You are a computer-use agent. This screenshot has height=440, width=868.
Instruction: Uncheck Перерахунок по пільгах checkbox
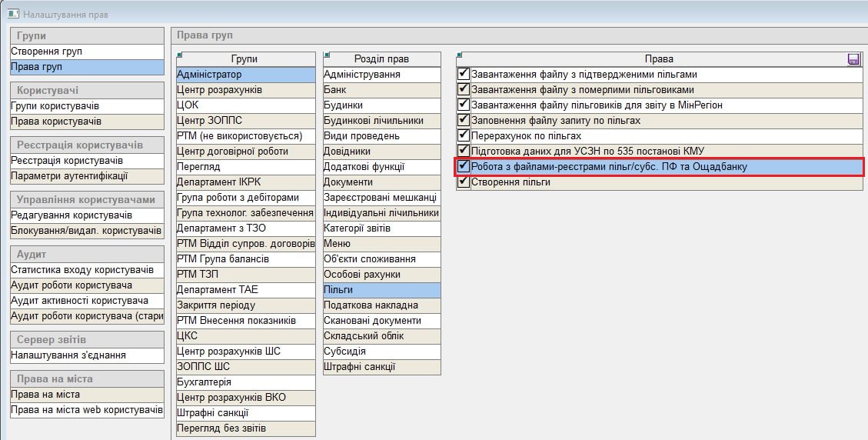tap(463, 136)
